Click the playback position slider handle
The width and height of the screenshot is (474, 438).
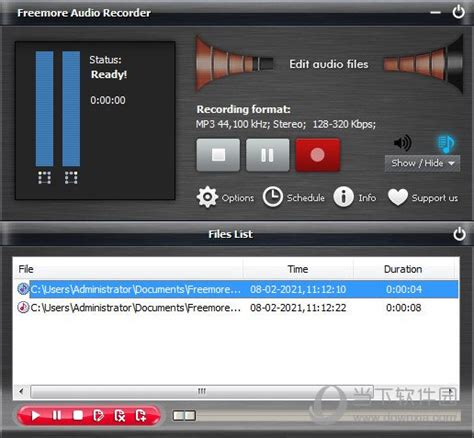tap(184, 415)
